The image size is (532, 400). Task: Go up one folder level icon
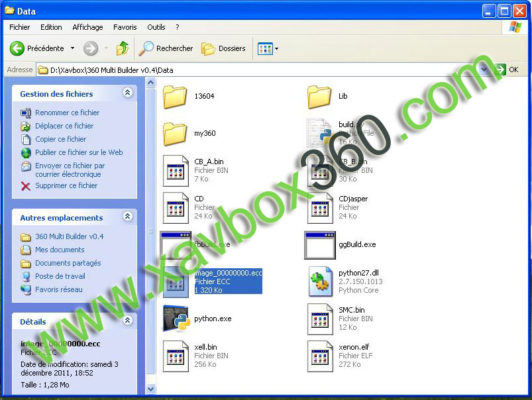[123, 48]
